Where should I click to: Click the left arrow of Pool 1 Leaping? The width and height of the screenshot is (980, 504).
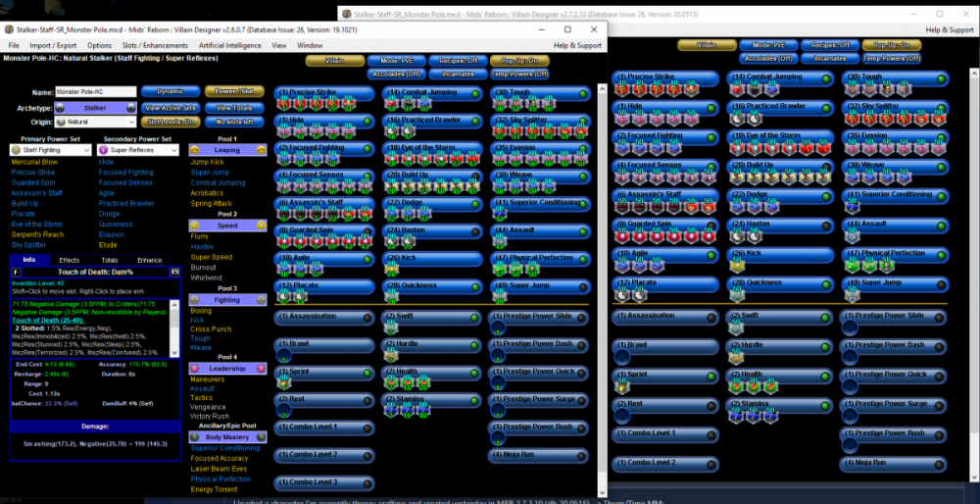pos(194,150)
